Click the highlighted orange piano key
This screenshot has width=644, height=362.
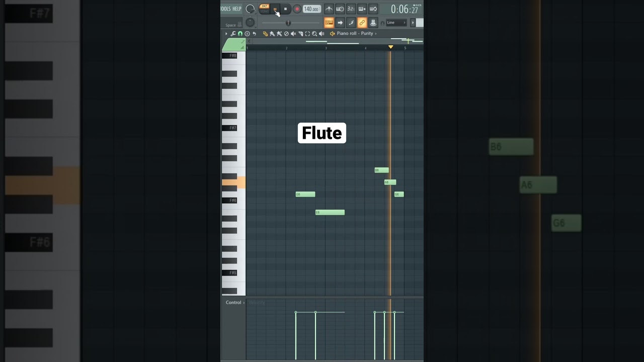pyautogui.click(x=234, y=183)
